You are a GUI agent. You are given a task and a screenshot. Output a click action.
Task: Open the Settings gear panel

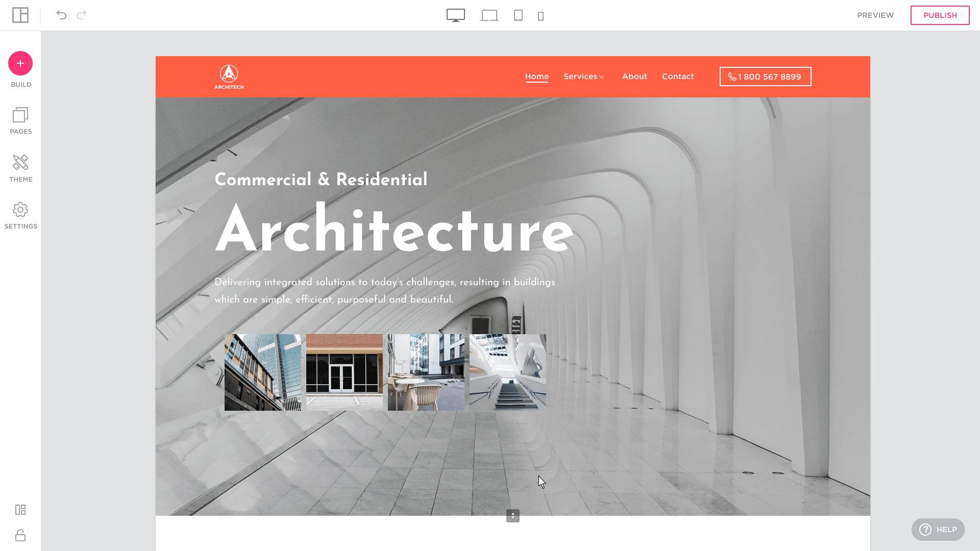pos(20,216)
